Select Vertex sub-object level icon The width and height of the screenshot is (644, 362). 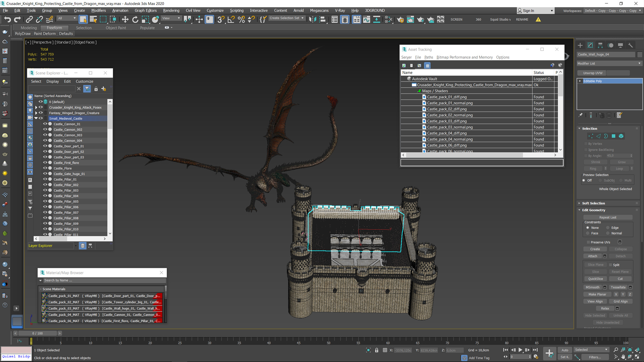point(591,136)
